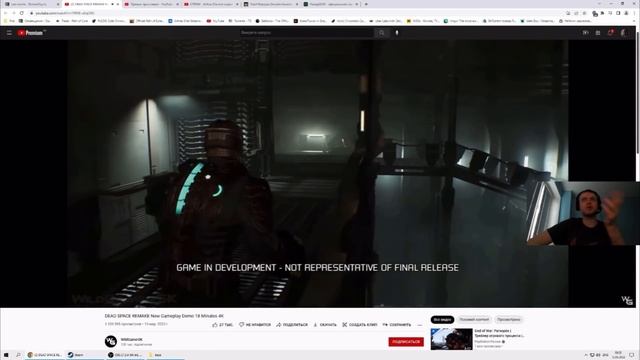The height and width of the screenshot is (360, 640).
Task: Like the video with thumbs-up button
Action: pos(222,325)
